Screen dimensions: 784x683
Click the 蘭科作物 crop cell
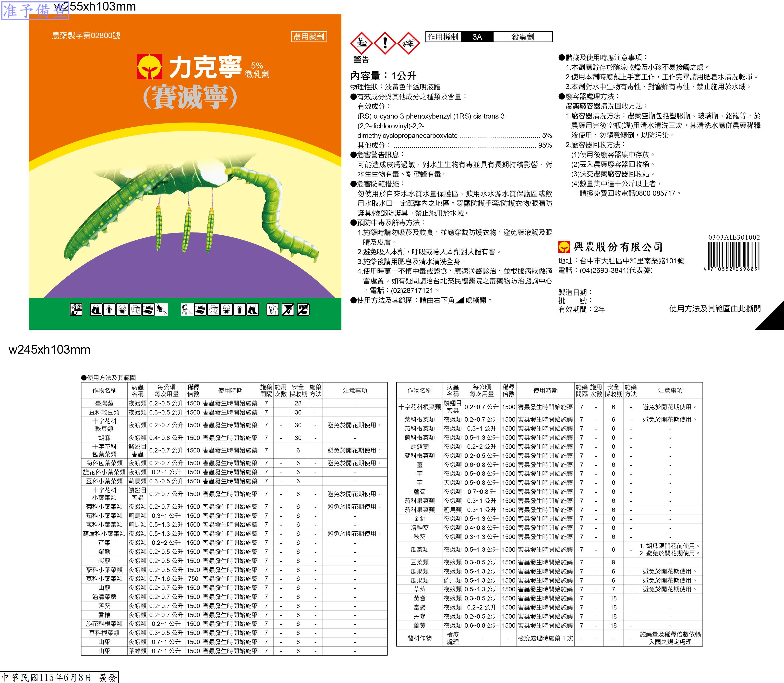click(419, 638)
